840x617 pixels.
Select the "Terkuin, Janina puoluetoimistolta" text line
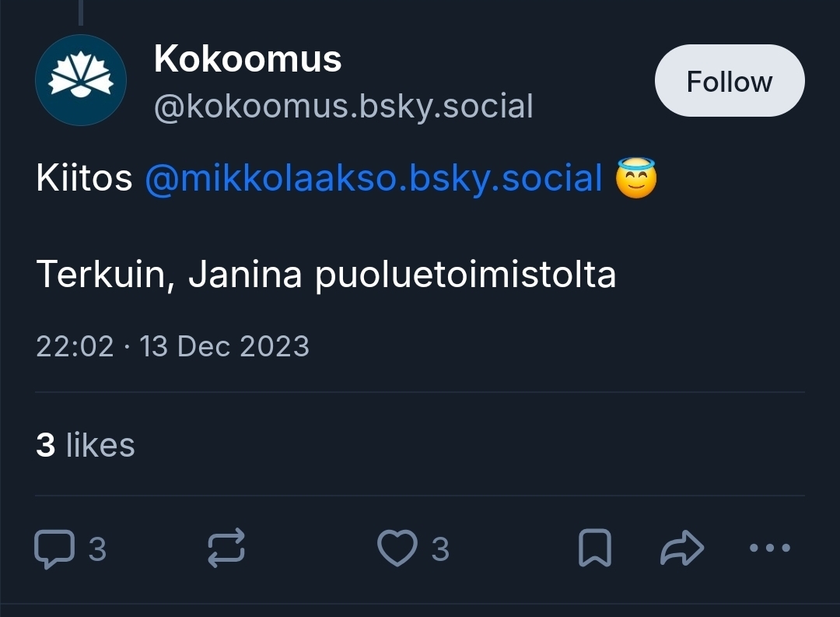[x=326, y=274]
